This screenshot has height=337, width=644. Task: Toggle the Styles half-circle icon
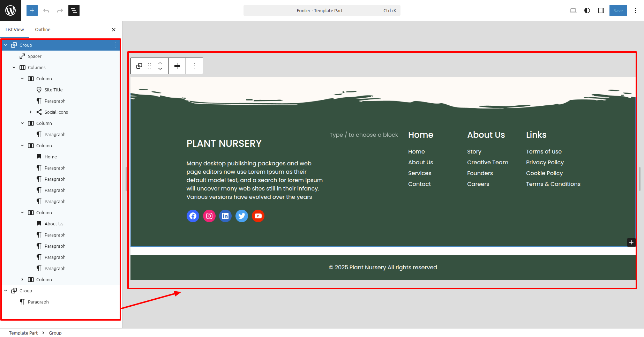tap(587, 10)
